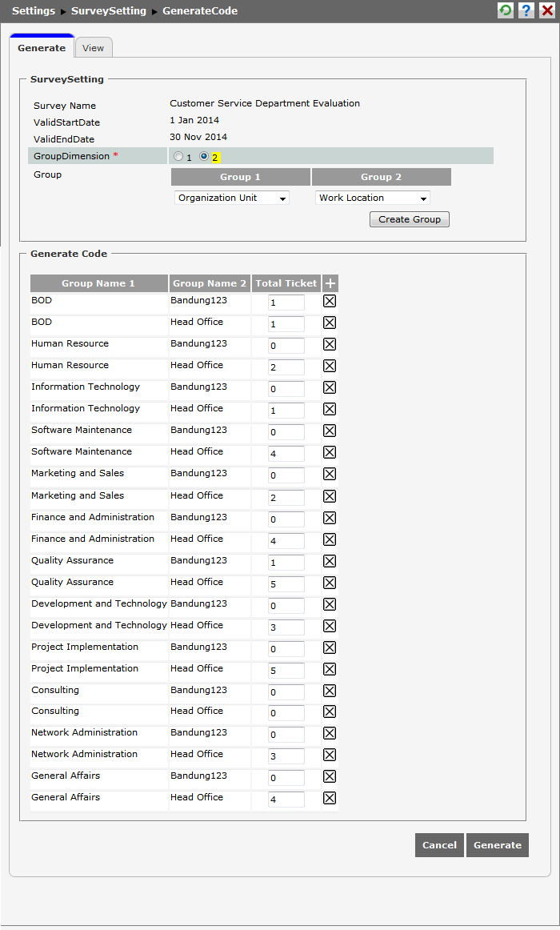Open the Organization Unit dropdown
Screen dimensions: 560x930
pos(232,198)
